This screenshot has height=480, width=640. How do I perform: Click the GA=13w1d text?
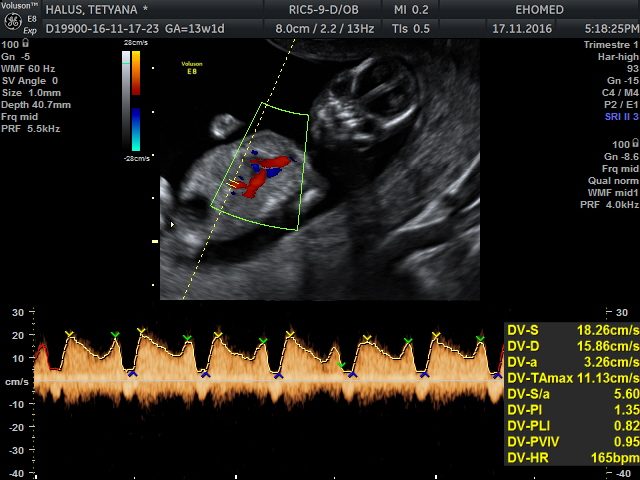[x=195, y=29]
